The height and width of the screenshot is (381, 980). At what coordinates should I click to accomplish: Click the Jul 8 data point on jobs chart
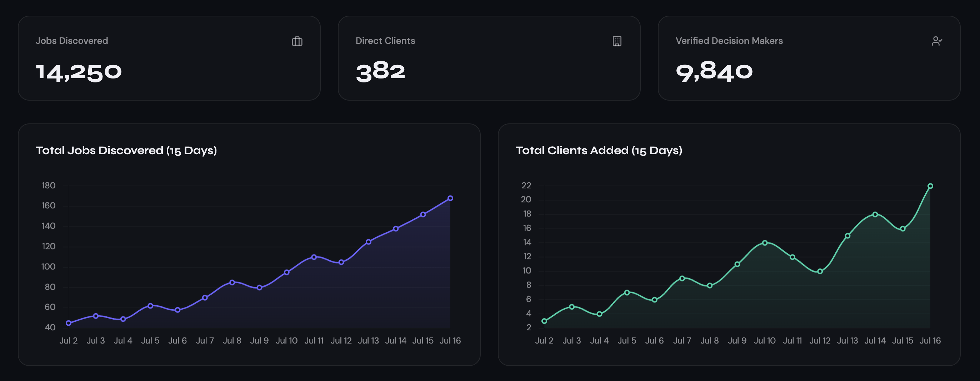pyautogui.click(x=232, y=283)
